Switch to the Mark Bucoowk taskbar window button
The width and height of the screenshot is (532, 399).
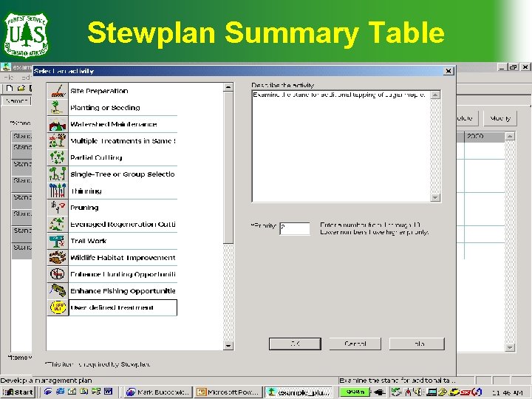158,392
